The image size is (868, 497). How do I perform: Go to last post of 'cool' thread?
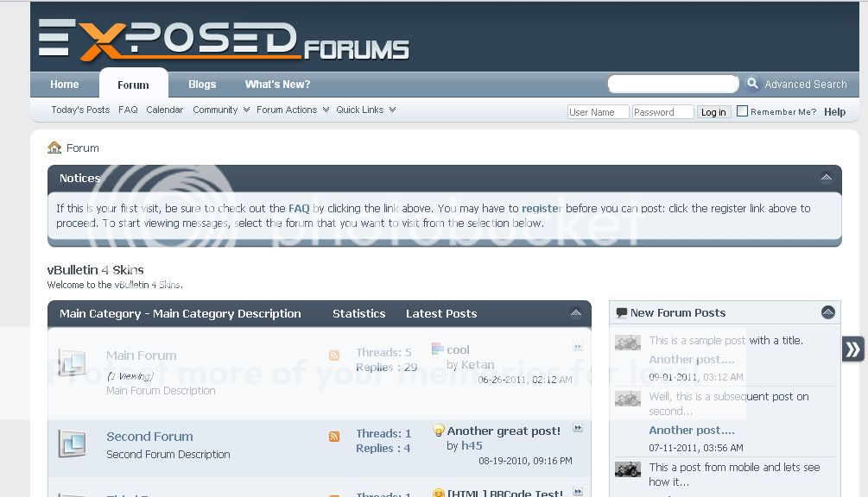pos(578,347)
